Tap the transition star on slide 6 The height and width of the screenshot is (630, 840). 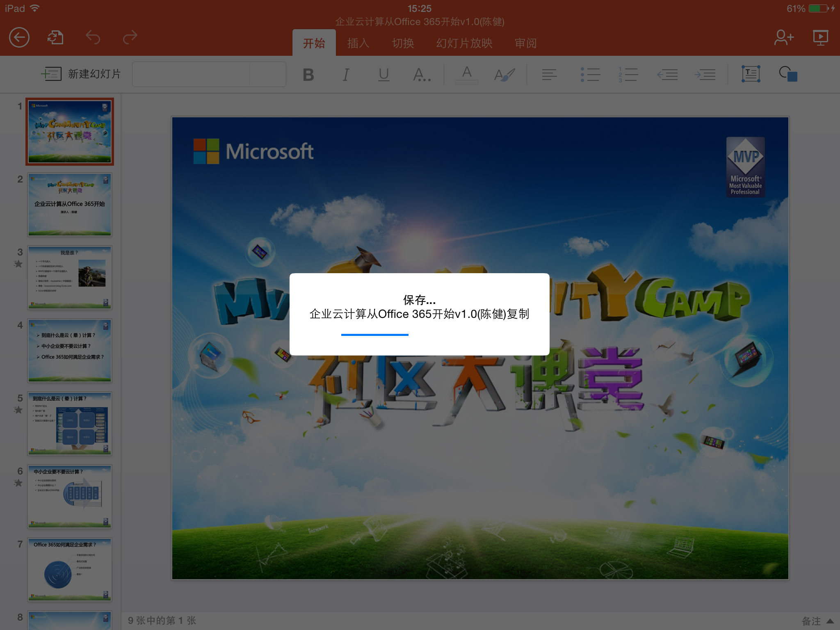click(x=18, y=483)
